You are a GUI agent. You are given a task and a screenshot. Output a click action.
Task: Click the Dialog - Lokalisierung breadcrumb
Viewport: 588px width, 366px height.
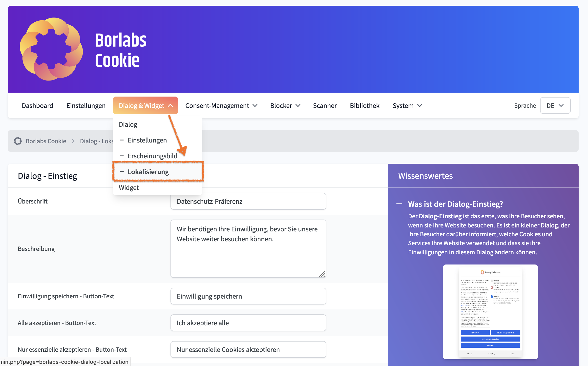point(97,141)
